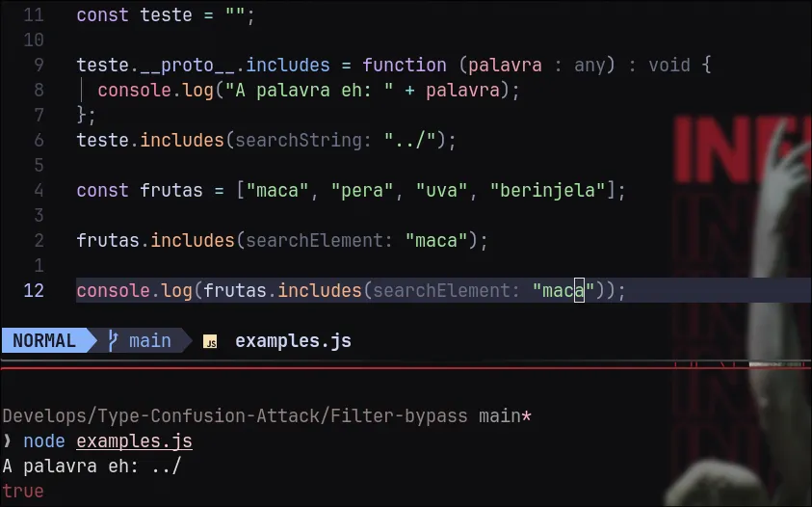The image size is (812, 507).
Task: Click the node command in terminal
Action: coord(44,441)
